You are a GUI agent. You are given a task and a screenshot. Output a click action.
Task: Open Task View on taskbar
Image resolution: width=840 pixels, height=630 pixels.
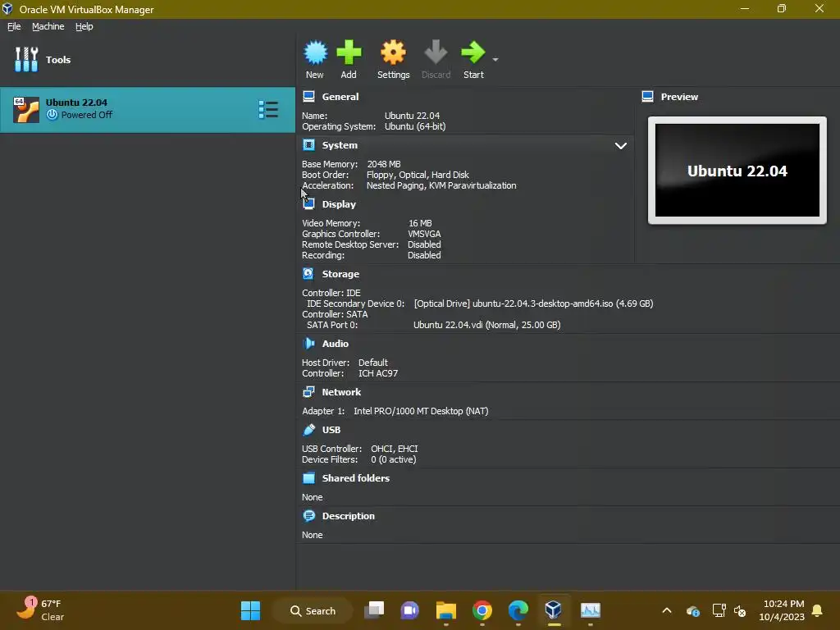point(374,610)
